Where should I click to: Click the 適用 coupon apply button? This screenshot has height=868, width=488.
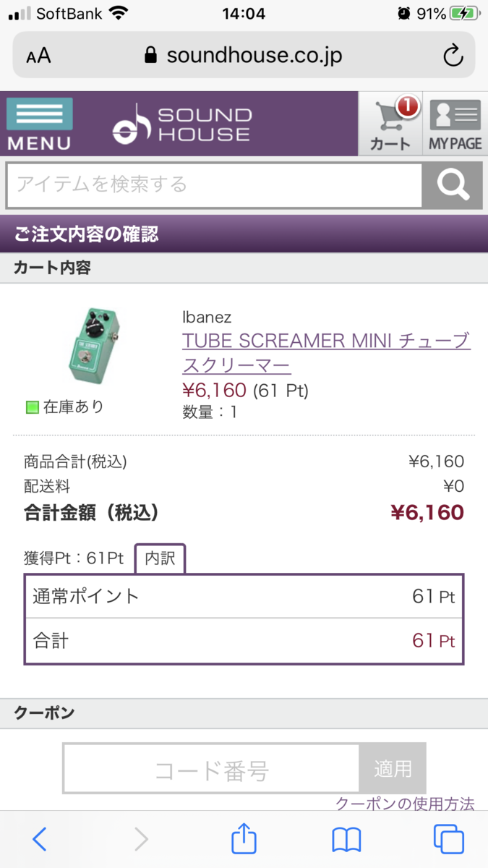coord(393,768)
